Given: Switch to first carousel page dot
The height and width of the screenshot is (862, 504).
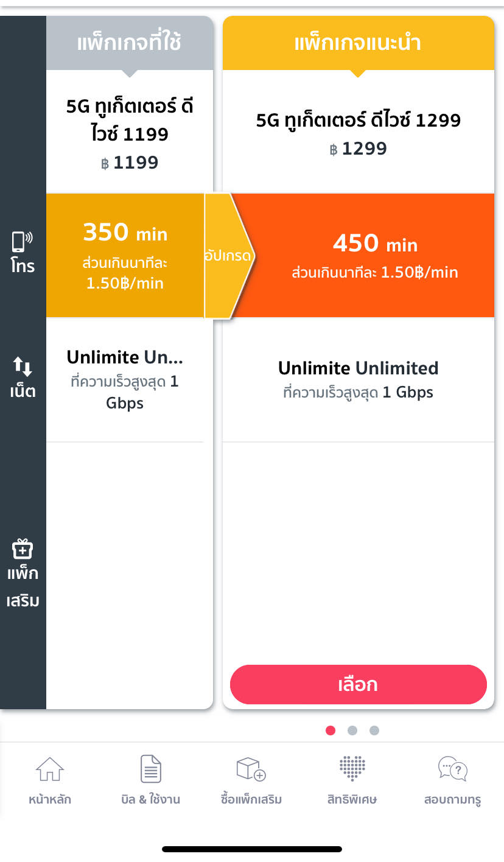Looking at the screenshot, I should 331,731.
